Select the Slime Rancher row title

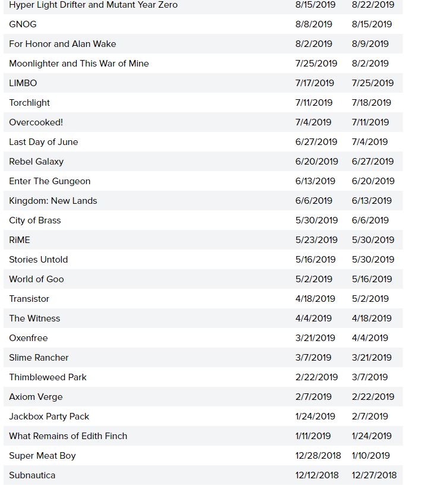[39, 358]
